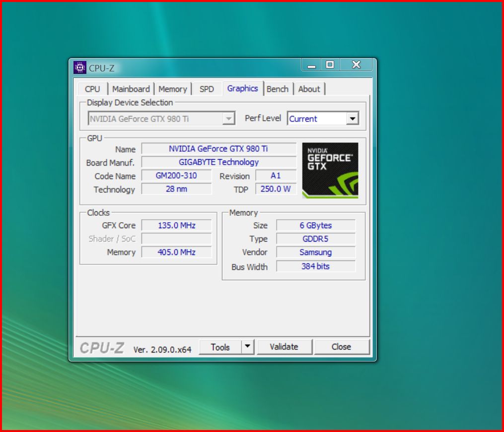Image resolution: width=504 pixels, height=432 pixels.
Task: Minimize the CPU-Z window
Action: coord(311,65)
